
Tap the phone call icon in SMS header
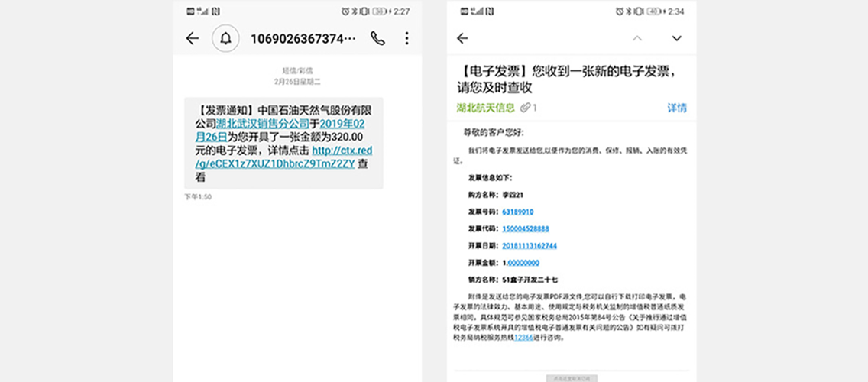tap(377, 38)
